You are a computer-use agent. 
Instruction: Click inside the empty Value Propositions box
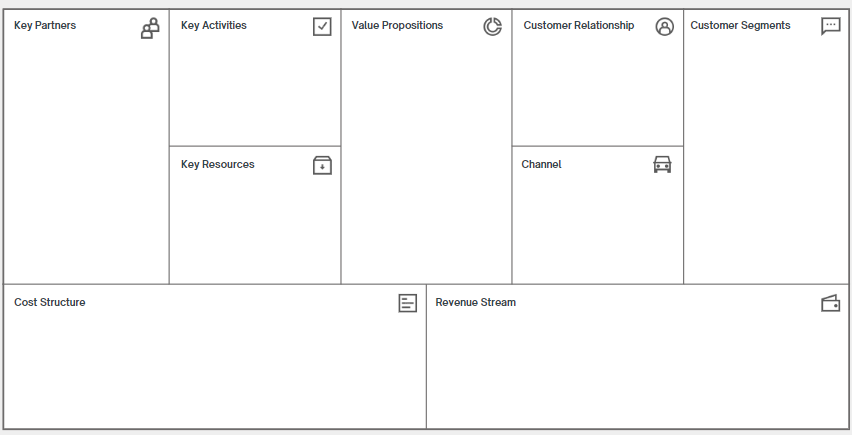coord(426,160)
